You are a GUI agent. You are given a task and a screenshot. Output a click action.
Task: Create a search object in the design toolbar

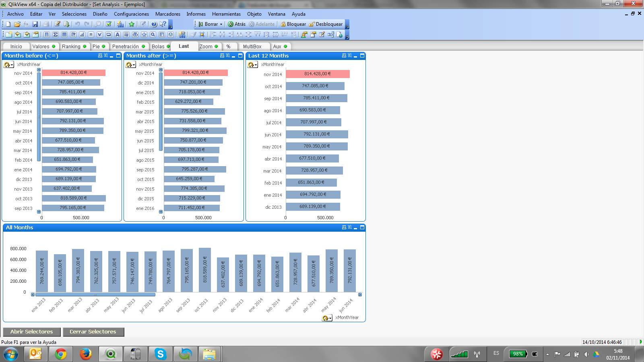(x=153, y=35)
